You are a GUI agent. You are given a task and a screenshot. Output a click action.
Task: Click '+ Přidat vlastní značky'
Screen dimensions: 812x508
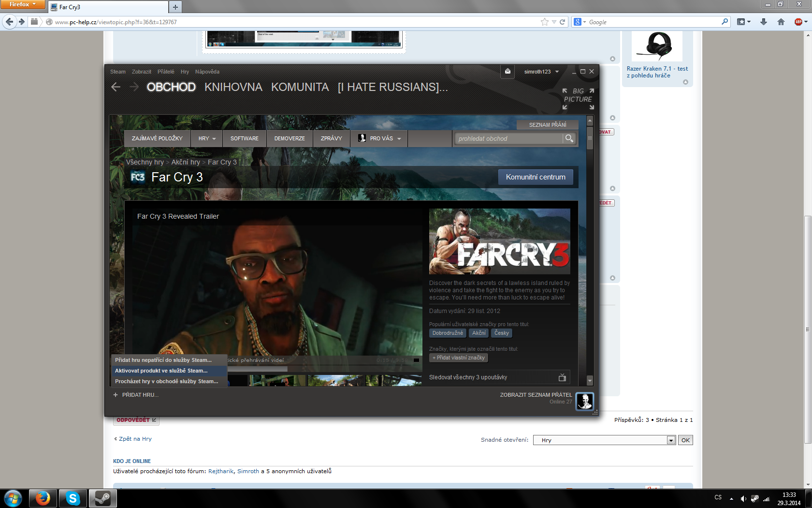click(x=459, y=358)
